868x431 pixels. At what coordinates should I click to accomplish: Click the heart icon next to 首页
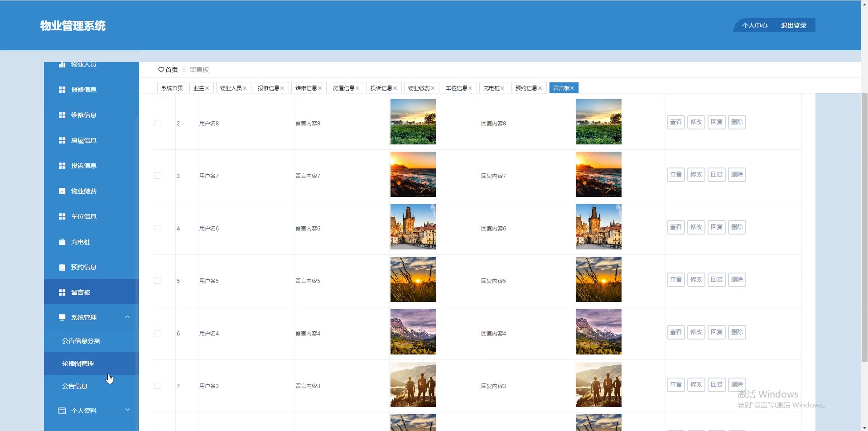(x=161, y=70)
